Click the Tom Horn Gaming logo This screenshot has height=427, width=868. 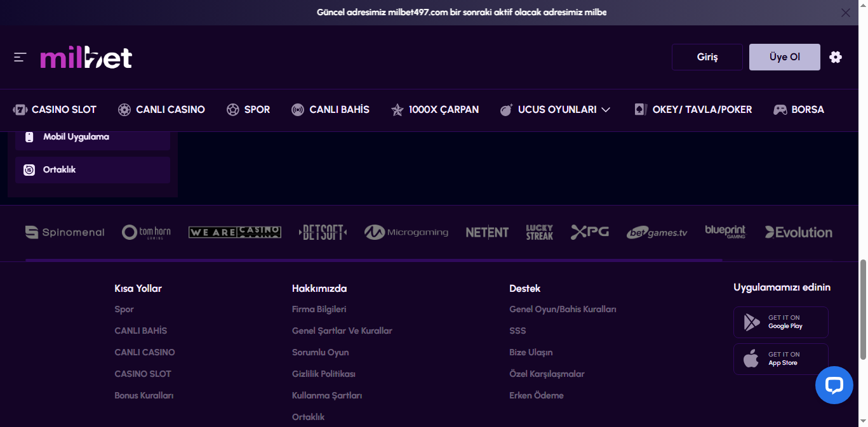pos(147,232)
